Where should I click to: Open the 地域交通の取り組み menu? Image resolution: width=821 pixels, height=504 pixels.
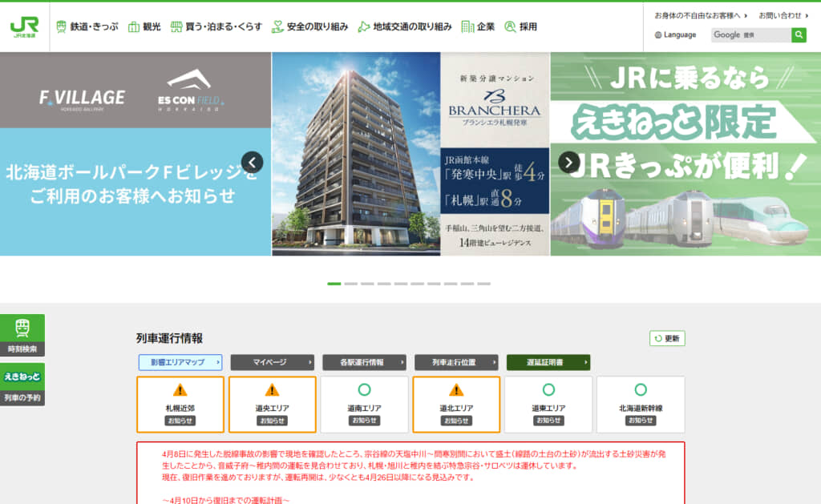click(x=404, y=26)
